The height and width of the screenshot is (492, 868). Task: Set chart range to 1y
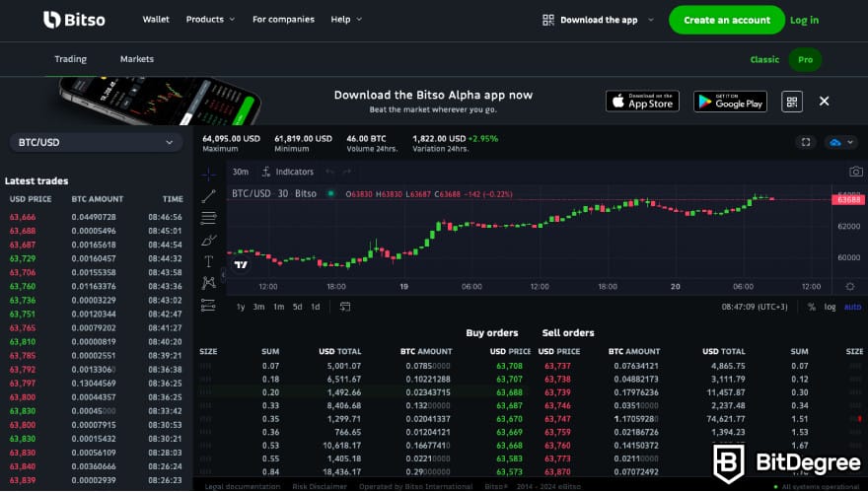pyautogui.click(x=241, y=307)
